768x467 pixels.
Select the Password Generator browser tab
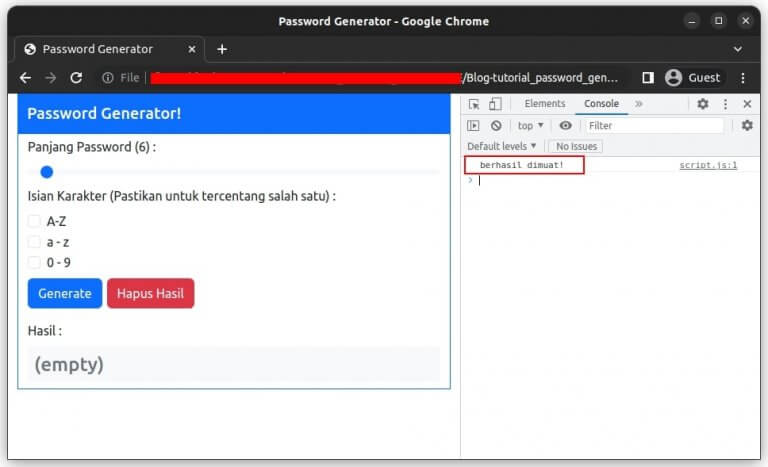tap(110, 49)
